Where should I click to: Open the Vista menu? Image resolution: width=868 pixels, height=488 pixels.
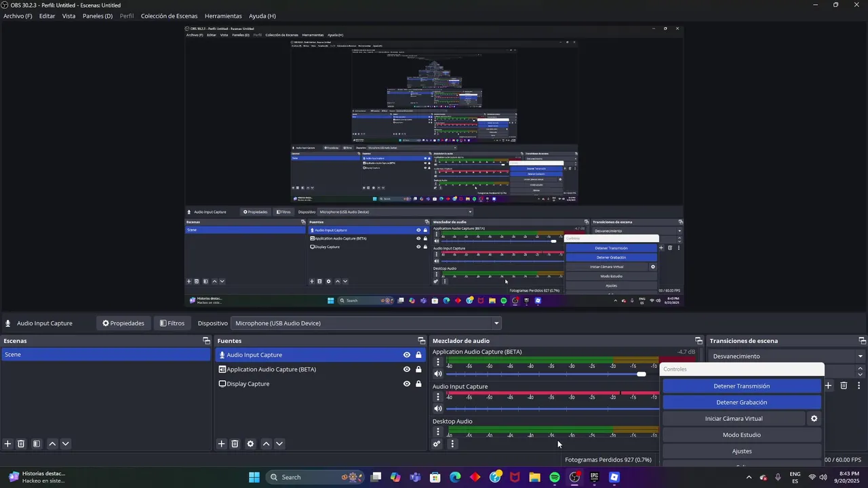[x=68, y=16]
